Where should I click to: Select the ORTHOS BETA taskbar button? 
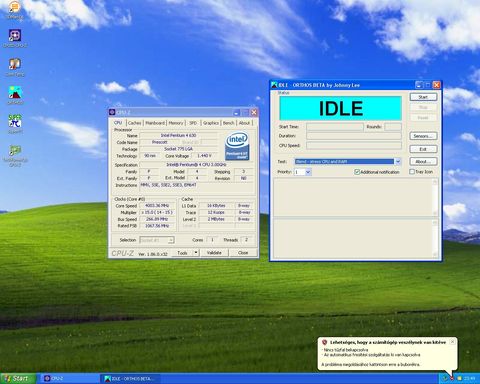point(131,379)
